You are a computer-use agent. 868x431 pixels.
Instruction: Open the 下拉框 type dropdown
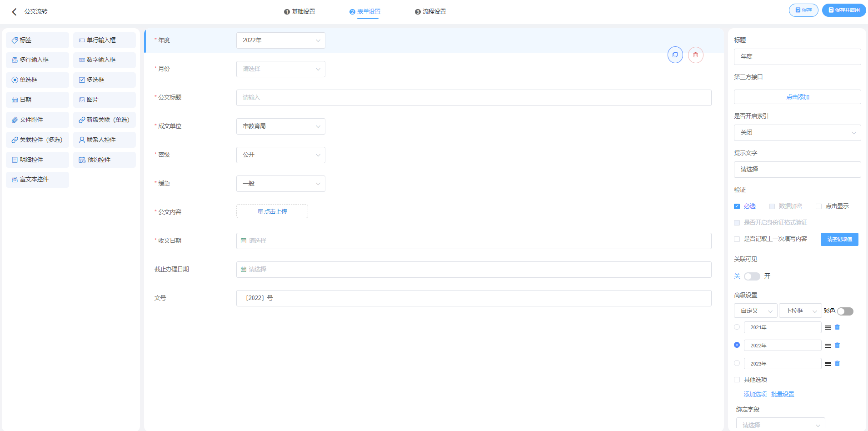coord(800,311)
